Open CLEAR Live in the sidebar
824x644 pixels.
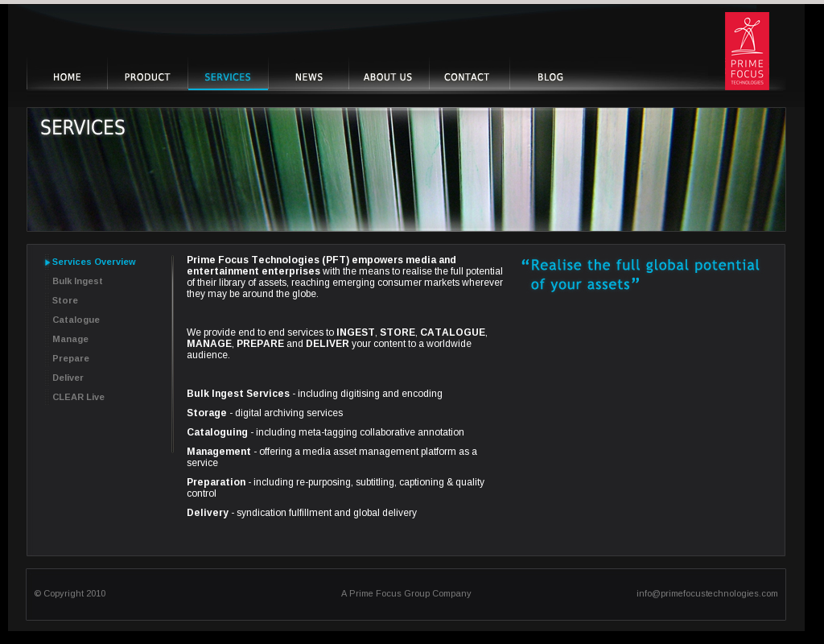(x=78, y=397)
